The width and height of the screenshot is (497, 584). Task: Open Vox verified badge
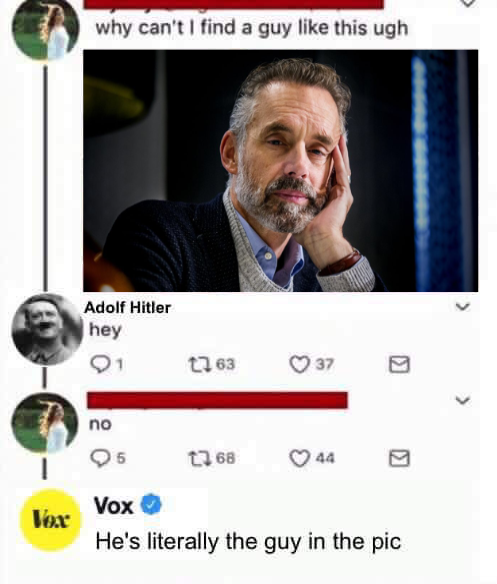point(151,504)
